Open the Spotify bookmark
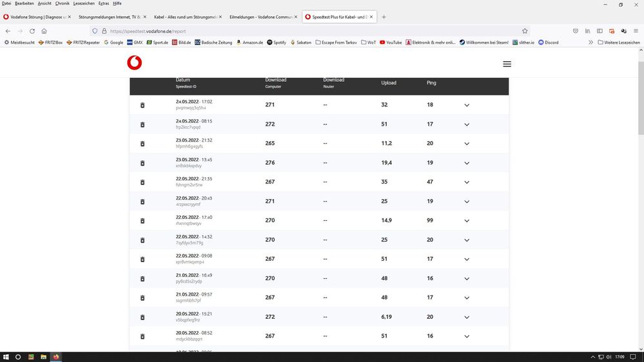 pos(277,43)
